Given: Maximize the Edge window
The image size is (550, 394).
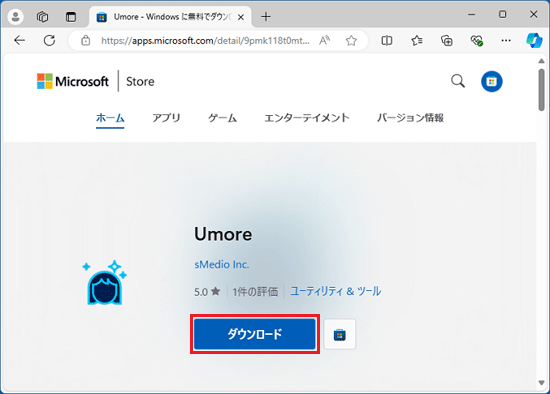Looking at the screenshot, I should [x=502, y=14].
